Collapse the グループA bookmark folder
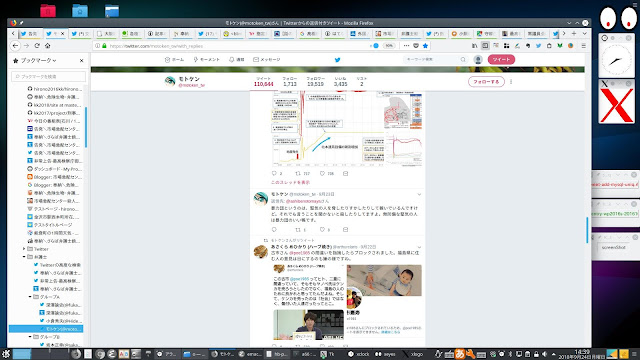The image size is (640, 360). 30,297
